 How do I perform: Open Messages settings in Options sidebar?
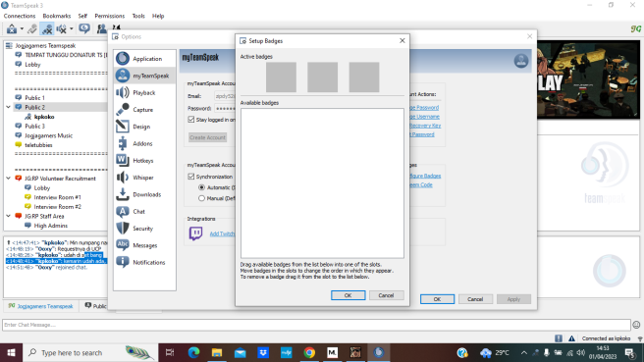tap(144, 245)
